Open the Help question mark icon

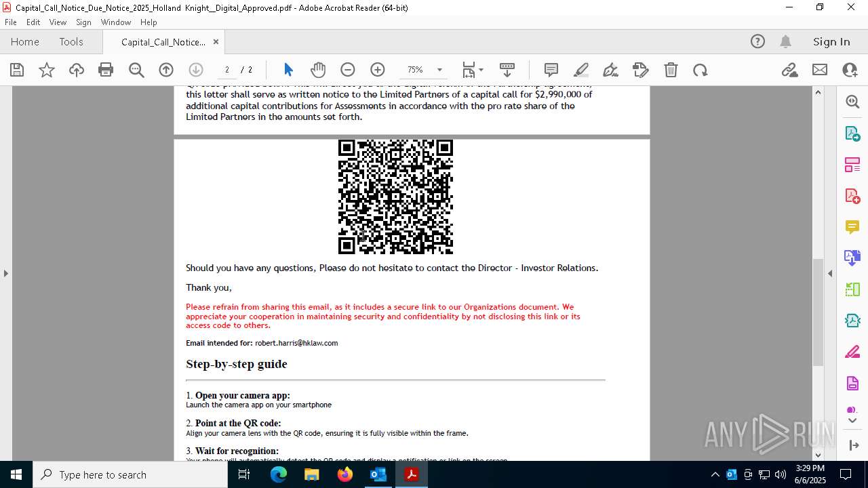click(x=757, y=41)
